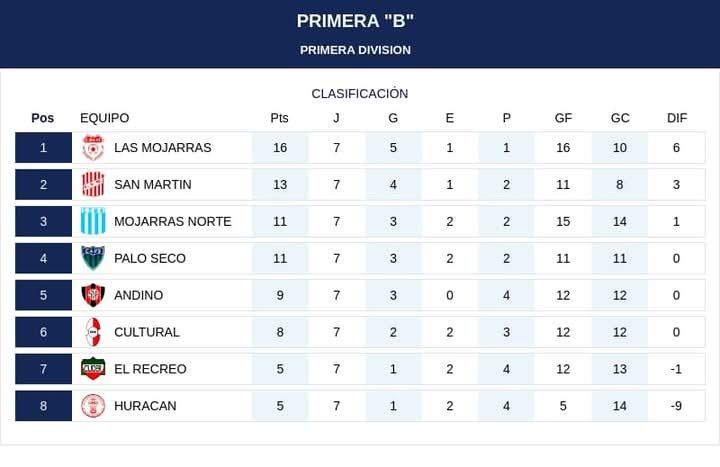Click the DIF column header
This screenshot has height=467, width=720.
[677, 118]
